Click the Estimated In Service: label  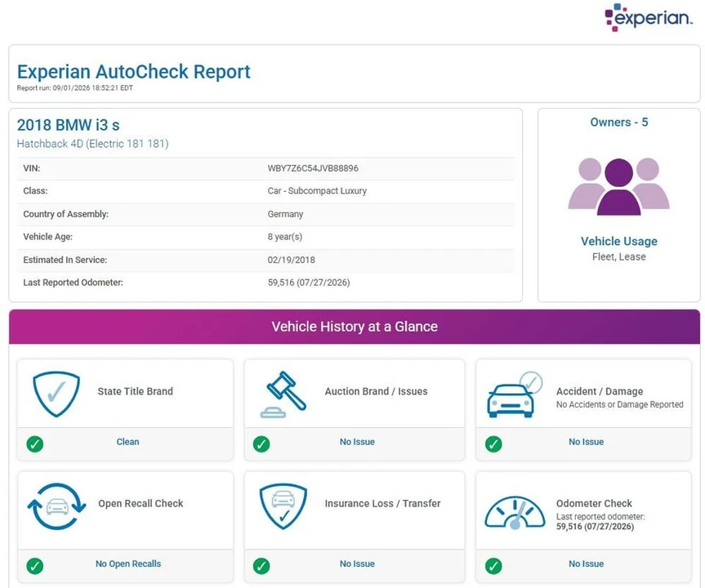coord(65,260)
